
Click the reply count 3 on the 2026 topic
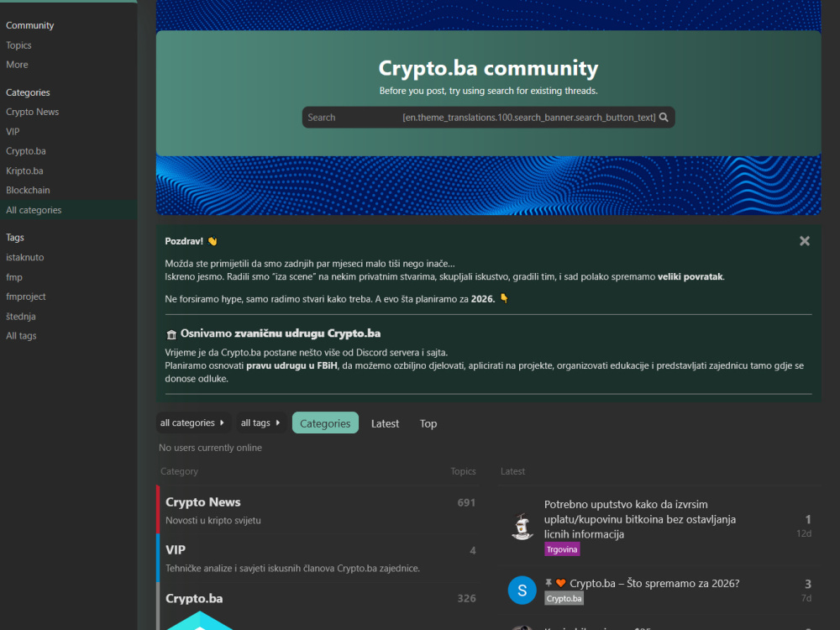pyautogui.click(x=808, y=584)
